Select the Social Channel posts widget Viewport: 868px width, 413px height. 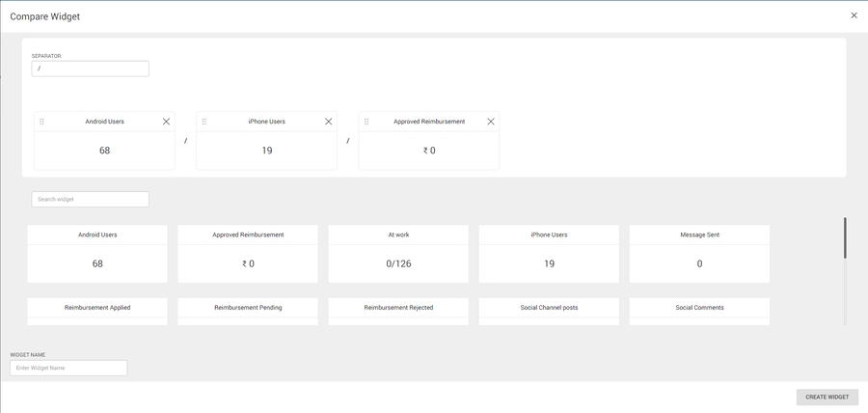point(549,311)
